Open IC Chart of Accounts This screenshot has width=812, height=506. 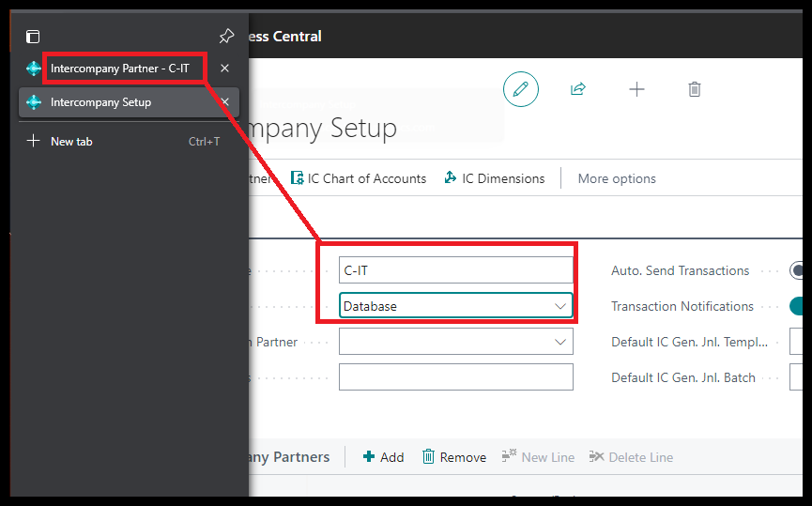click(359, 178)
